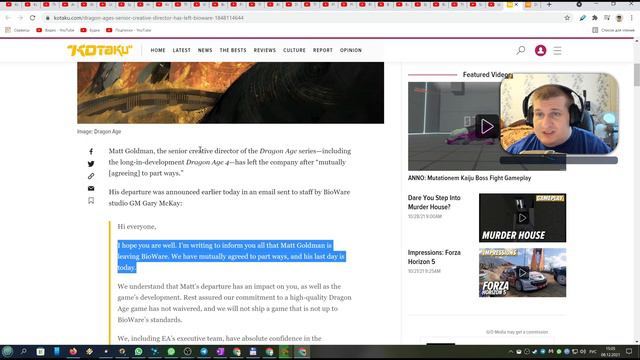Share the article on Twitter
Screen dimensions: 640x360
91,164
